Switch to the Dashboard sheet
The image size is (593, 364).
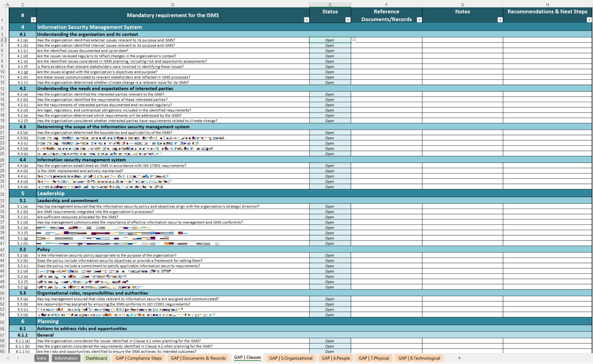96,358
